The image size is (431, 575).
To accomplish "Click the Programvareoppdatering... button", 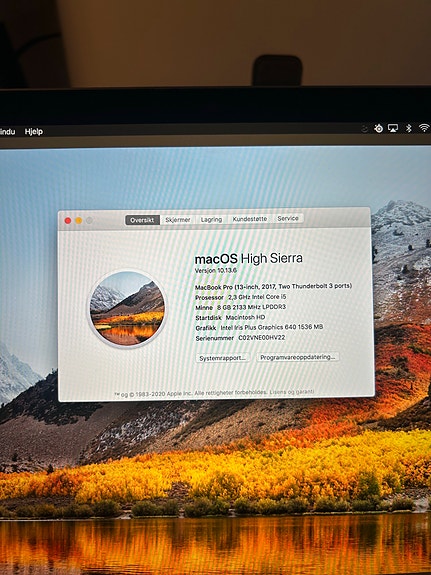I will (297, 357).
